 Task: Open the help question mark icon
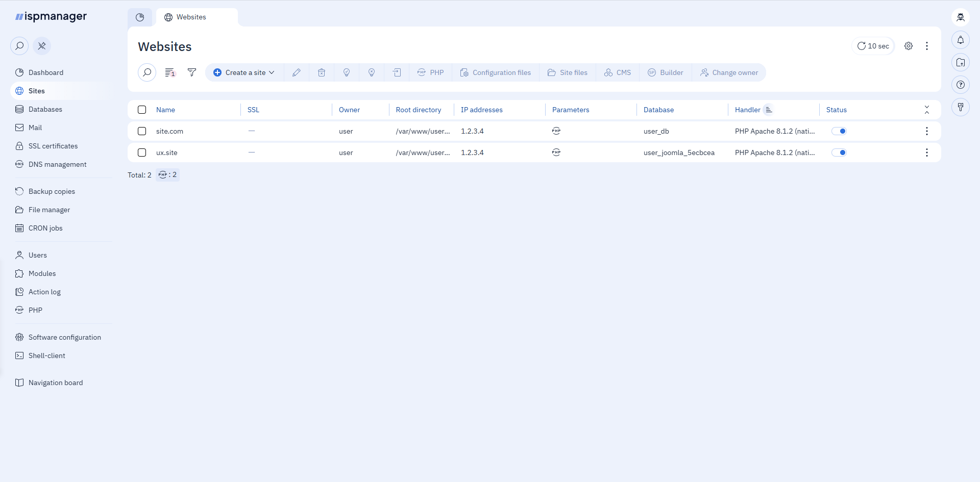[961, 85]
